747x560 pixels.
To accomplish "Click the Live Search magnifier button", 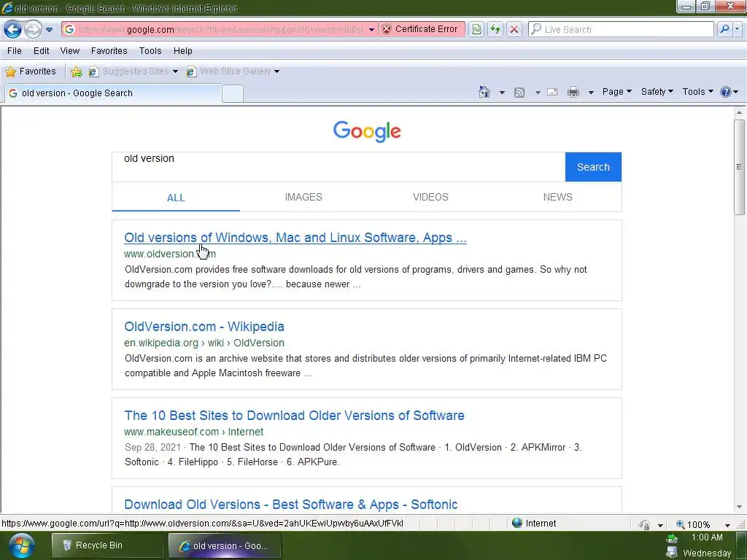I will pos(724,29).
